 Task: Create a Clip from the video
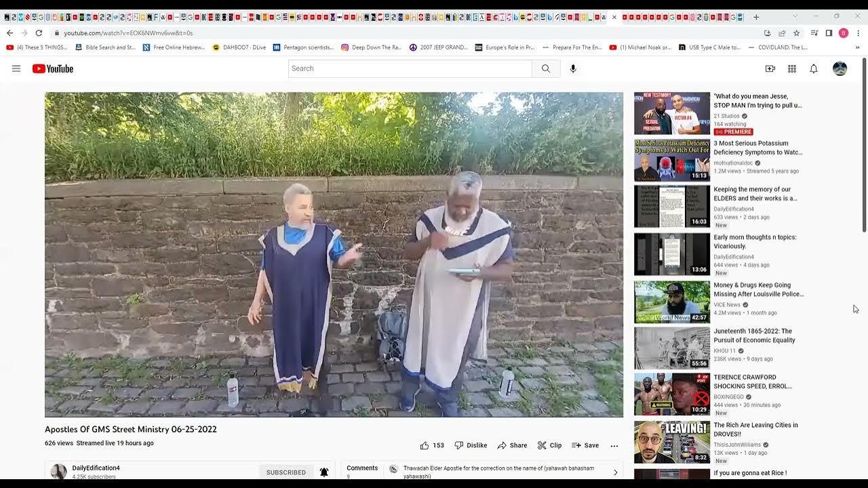[549, 445]
